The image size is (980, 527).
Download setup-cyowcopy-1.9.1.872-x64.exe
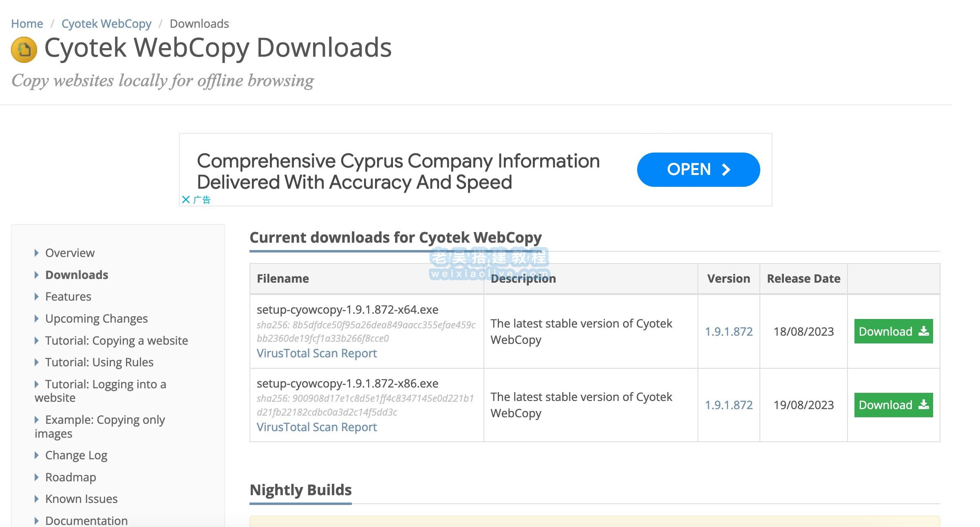pyautogui.click(x=894, y=331)
